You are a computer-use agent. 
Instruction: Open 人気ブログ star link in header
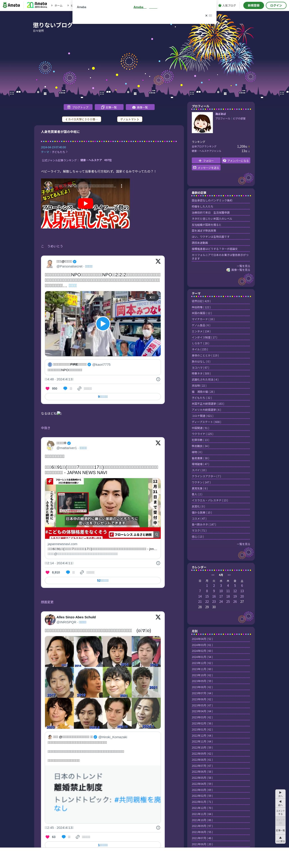click(227, 5)
